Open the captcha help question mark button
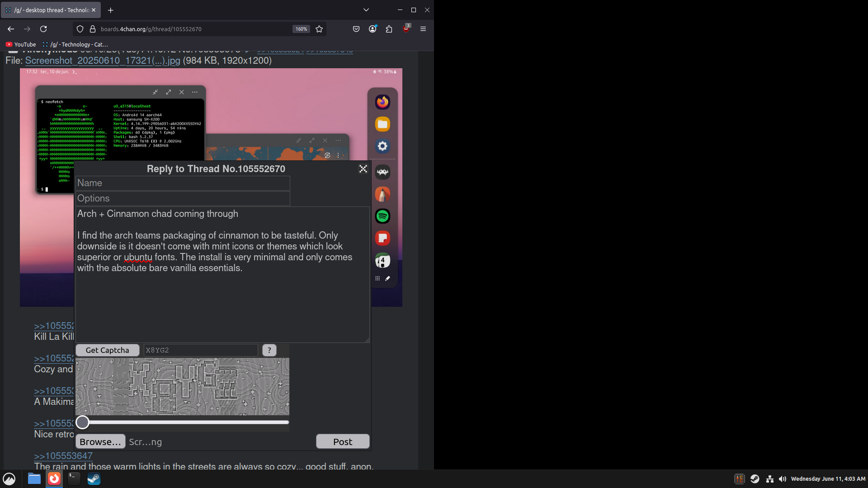The width and height of the screenshot is (868, 488). point(269,350)
